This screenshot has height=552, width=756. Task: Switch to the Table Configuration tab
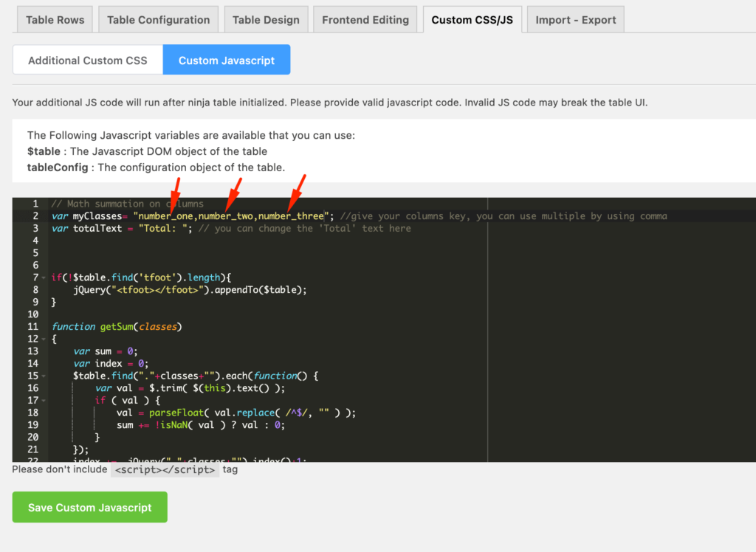pyautogui.click(x=158, y=20)
